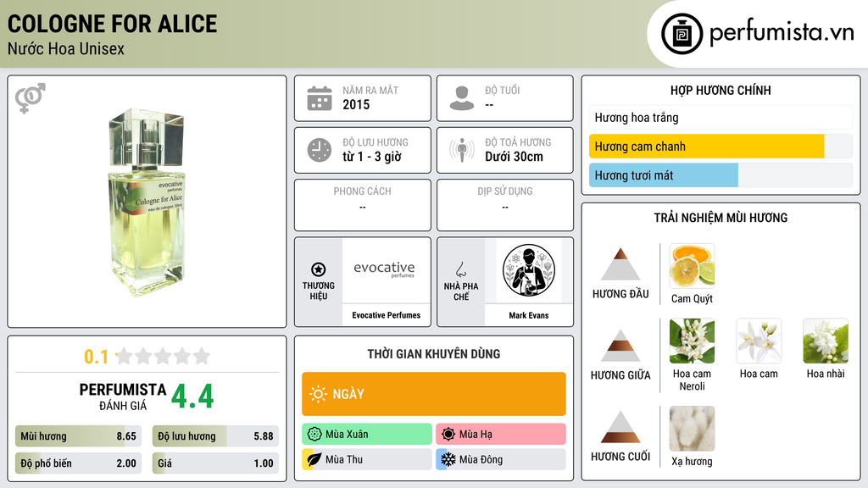Viewport: 868px width, 488px height.
Task: Click the THỜI GIAN KHUYÊN DÙNG heading
Action: [x=433, y=354]
